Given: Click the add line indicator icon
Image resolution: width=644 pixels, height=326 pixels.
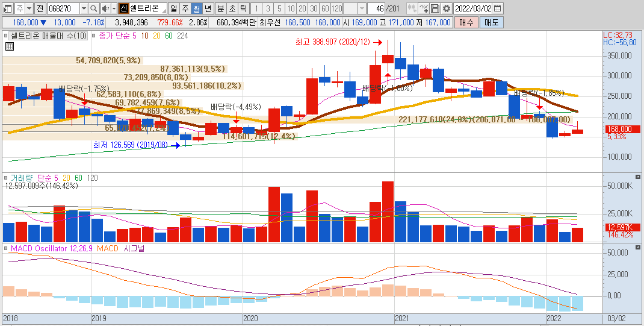Looking at the screenshot, I should point(424,8).
